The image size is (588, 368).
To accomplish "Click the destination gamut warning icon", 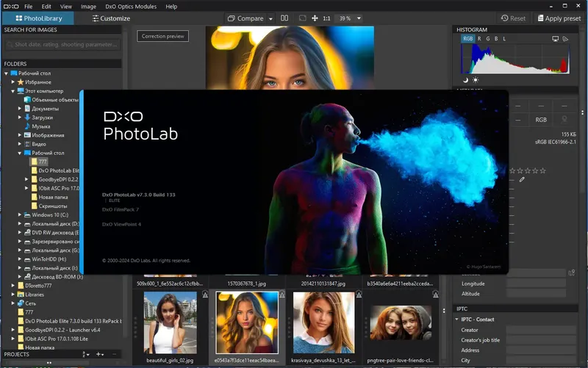I will click(x=565, y=39).
